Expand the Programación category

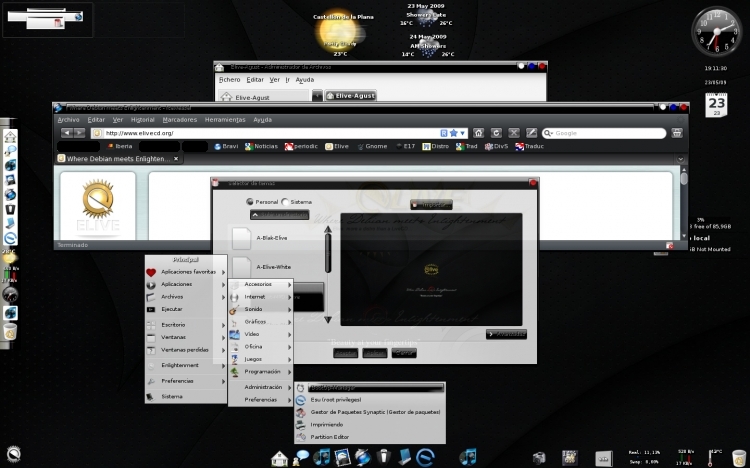[x=260, y=372]
